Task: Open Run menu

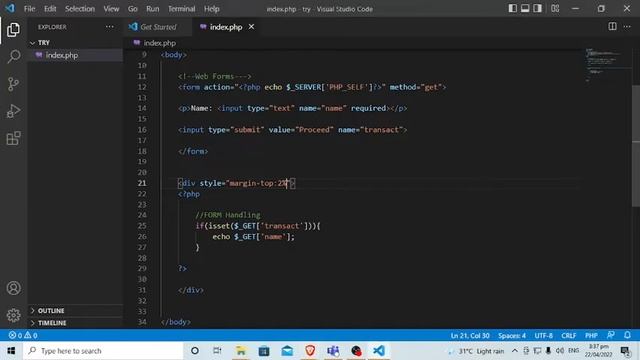Action: [153, 9]
